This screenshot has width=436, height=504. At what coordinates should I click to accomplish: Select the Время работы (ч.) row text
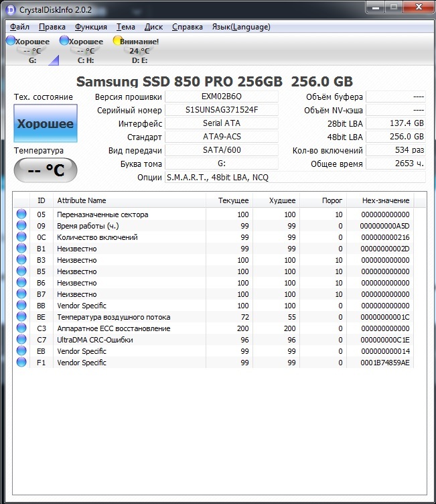click(x=88, y=226)
